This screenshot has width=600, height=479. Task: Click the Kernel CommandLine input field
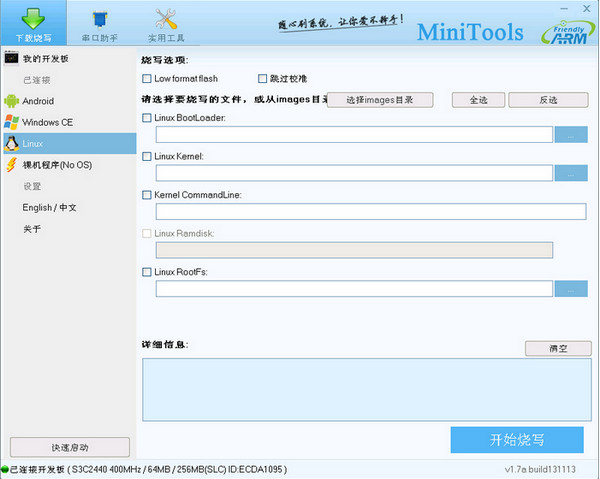[371, 212]
